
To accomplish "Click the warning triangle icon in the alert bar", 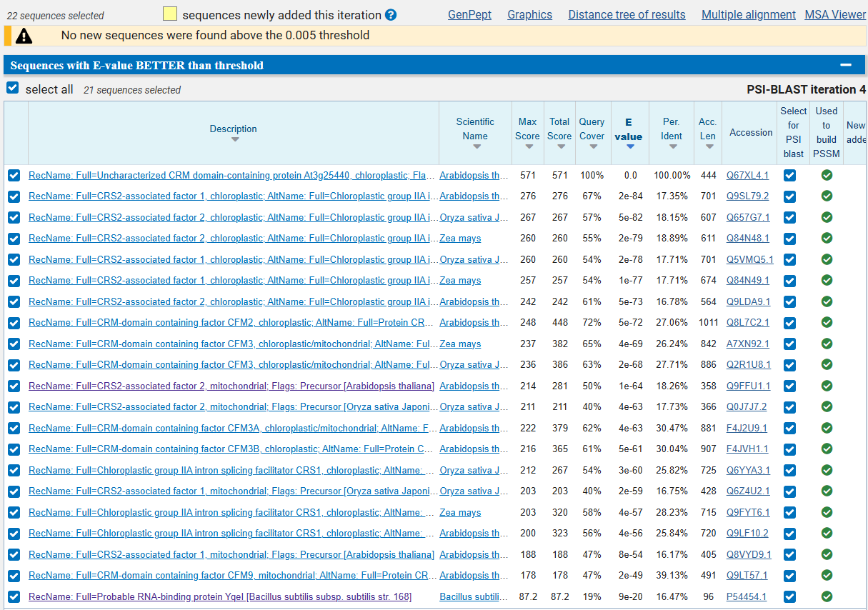I will coord(24,36).
